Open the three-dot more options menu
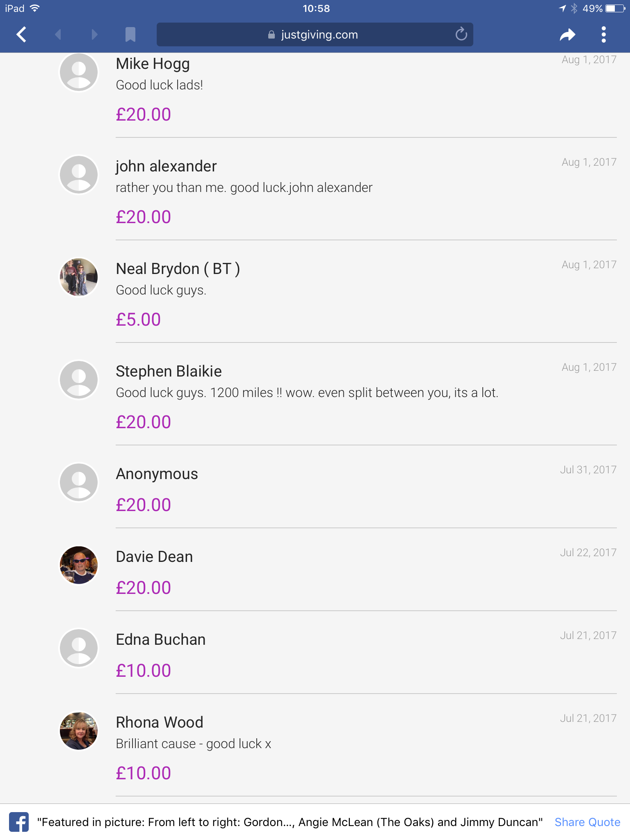Image resolution: width=630 pixels, height=840 pixels. (603, 34)
